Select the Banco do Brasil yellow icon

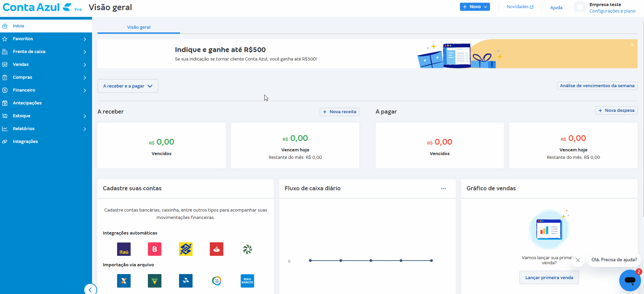[x=186, y=249]
